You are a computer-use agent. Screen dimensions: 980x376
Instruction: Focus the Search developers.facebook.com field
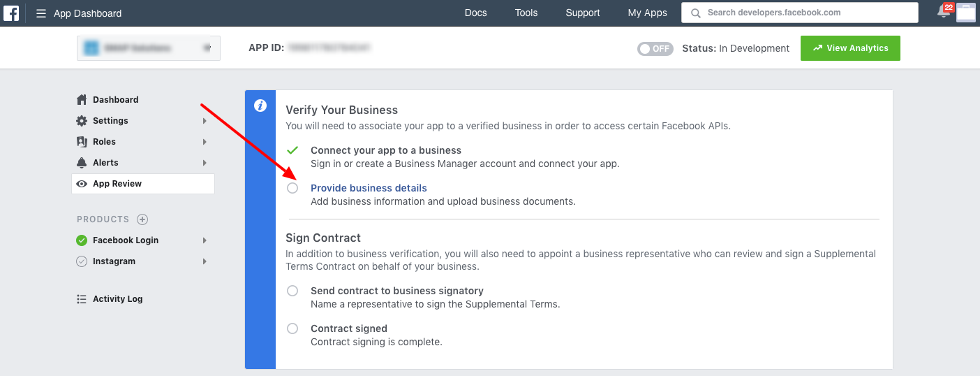(x=800, y=13)
